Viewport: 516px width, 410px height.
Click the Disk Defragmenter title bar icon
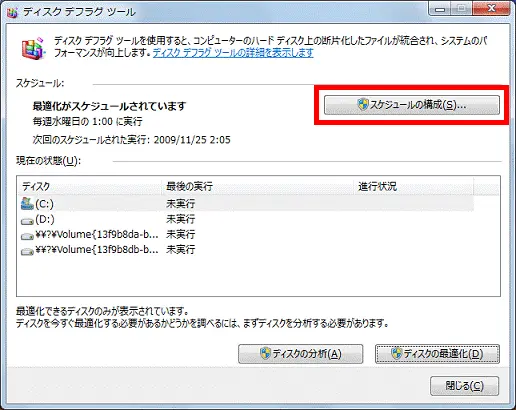[x=12, y=12]
